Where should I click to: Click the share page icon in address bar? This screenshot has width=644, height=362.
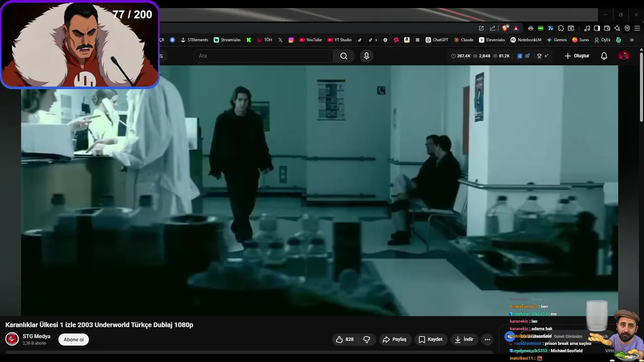[x=493, y=28]
